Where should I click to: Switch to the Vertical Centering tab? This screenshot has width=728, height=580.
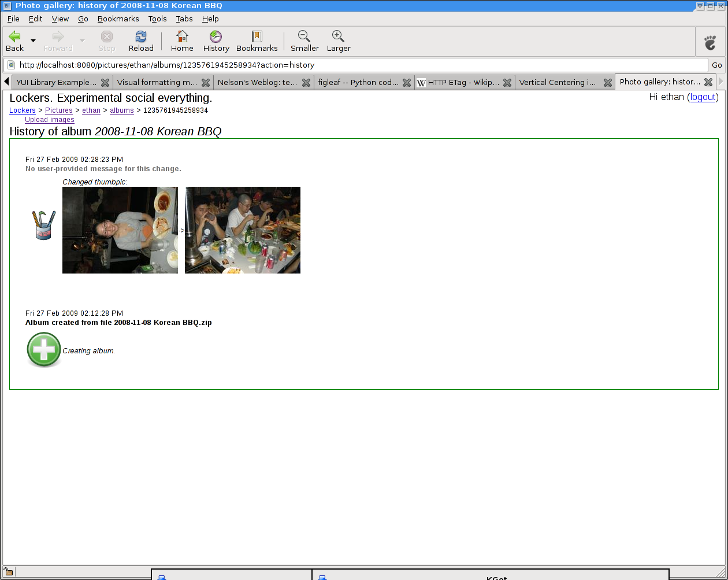click(x=558, y=82)
